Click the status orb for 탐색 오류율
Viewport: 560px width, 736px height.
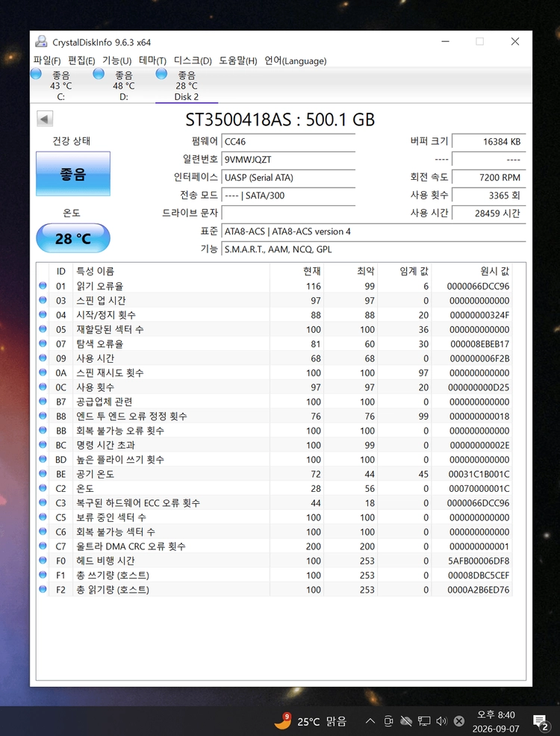pyautogui.click(x=43, y=343)
